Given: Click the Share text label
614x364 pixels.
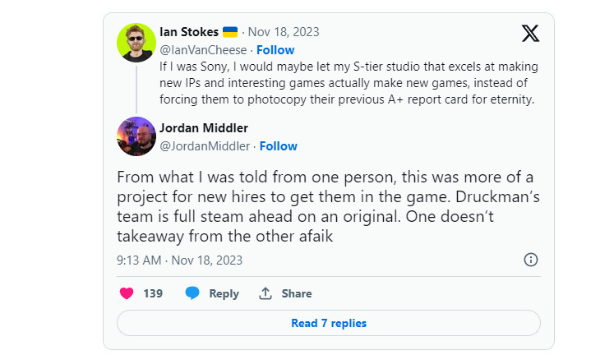Looking at the screenshot, I should (x=297, y=293).
